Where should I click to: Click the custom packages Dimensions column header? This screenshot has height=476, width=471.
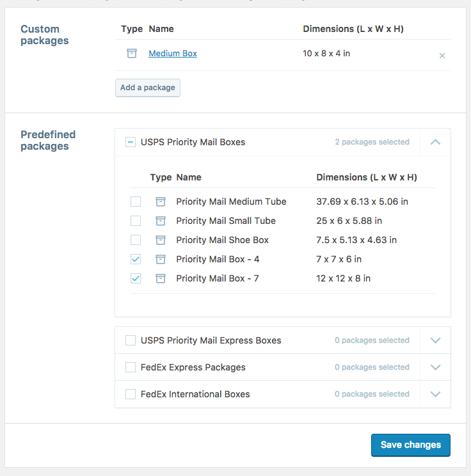[x=353, y=29]
